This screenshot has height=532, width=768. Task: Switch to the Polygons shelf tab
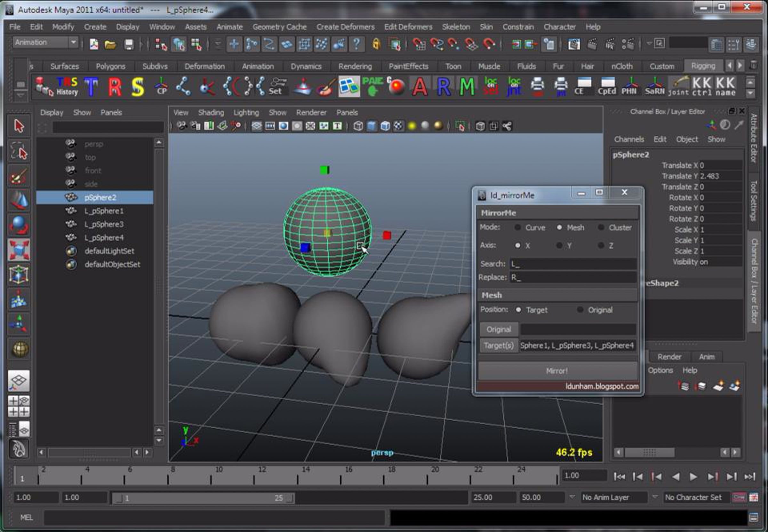pos(111,66)
